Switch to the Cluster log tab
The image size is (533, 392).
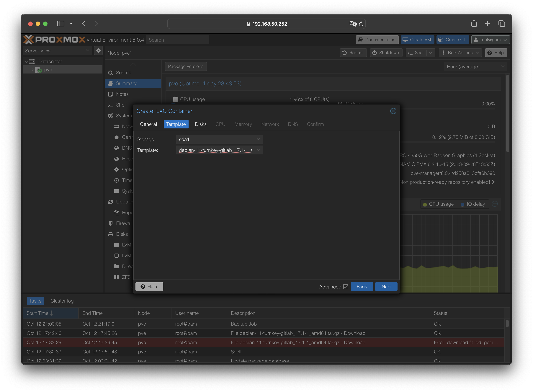[x=62, y=301]
